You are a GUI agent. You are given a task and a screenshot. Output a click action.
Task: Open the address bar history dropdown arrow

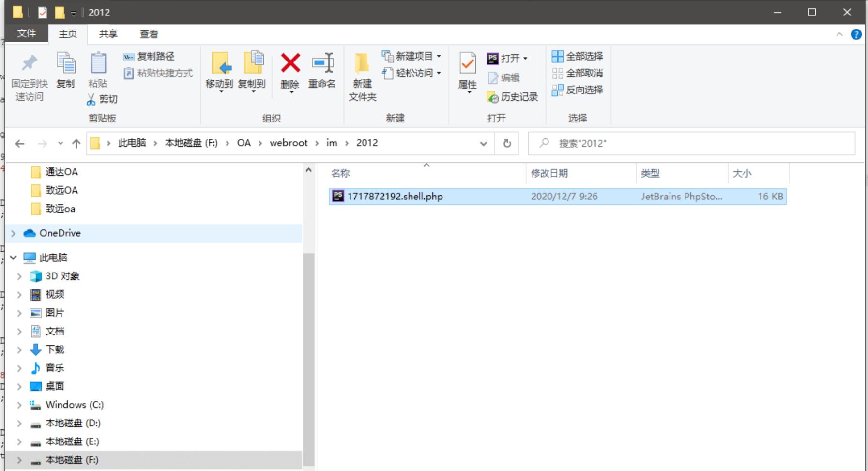[x=483, y=143]
